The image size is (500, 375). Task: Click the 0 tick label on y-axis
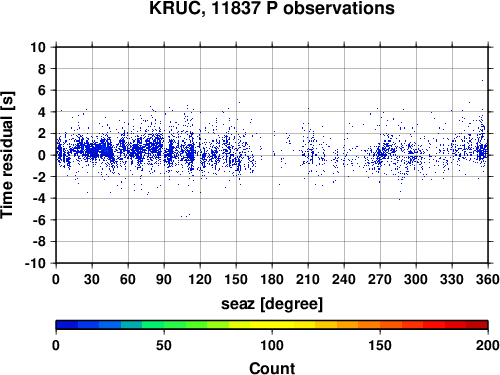tap(42, 155)
